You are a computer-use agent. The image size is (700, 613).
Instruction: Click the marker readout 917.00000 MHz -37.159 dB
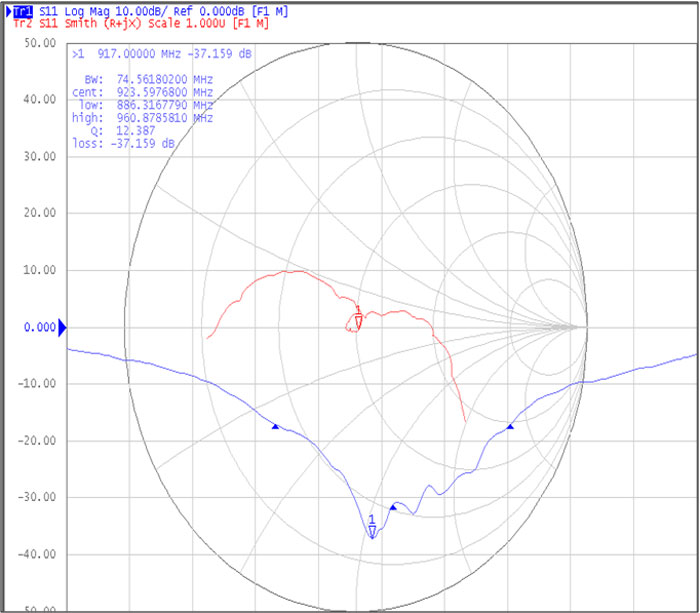pyautogui.click(x=162, y=54)
